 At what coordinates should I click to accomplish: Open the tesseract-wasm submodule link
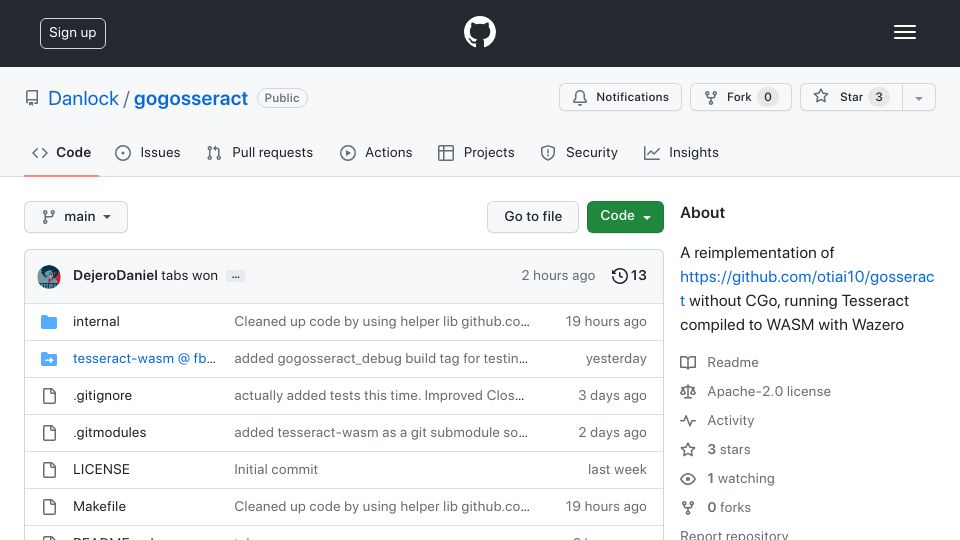[x=144, y=358]
